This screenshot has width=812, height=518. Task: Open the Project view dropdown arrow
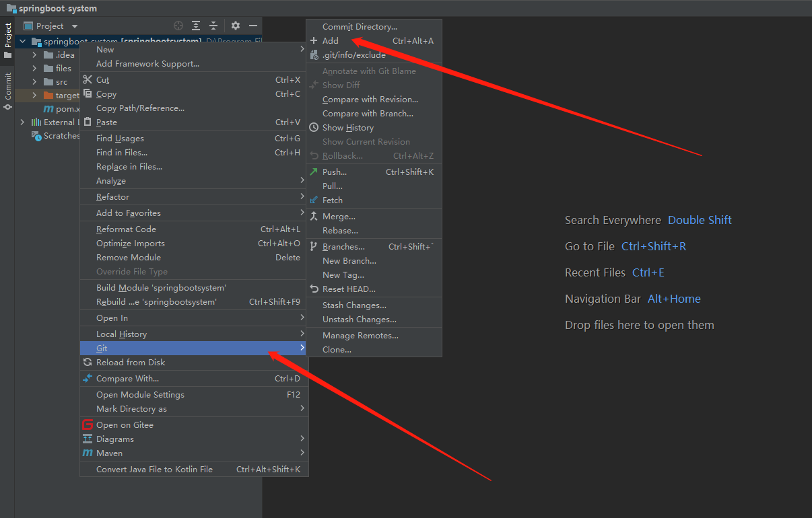[x=75, y=26]
